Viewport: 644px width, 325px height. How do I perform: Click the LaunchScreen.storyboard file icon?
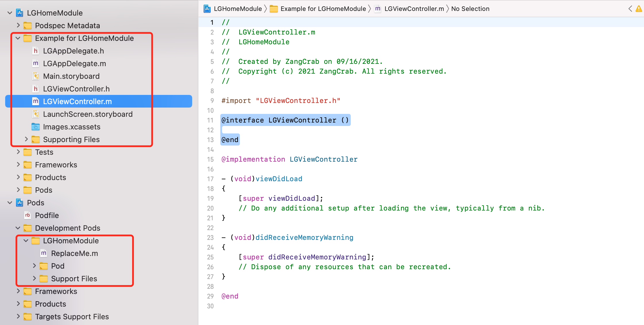coord(36,114)
